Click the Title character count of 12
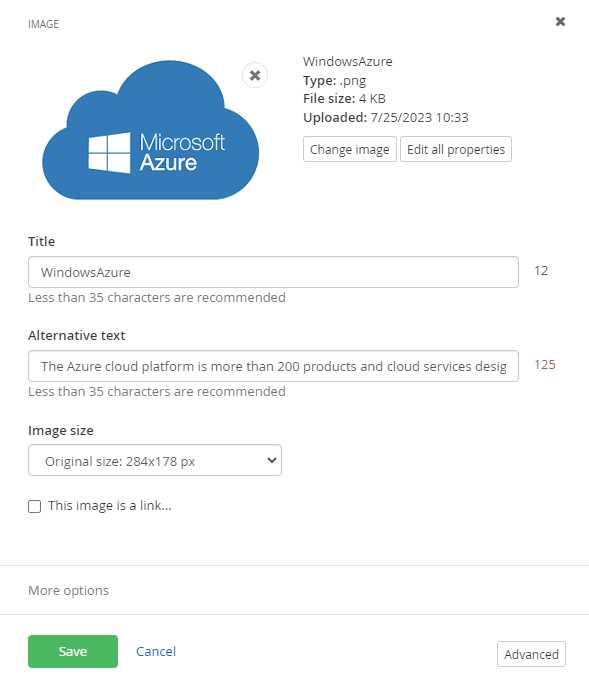The image size is (589, 681). 541,271
